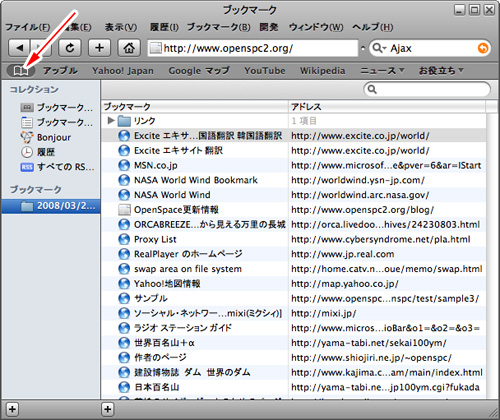Sort by ブックマーク column header
The width and height of the screenshot is (500, 420).
coord(195,107)
